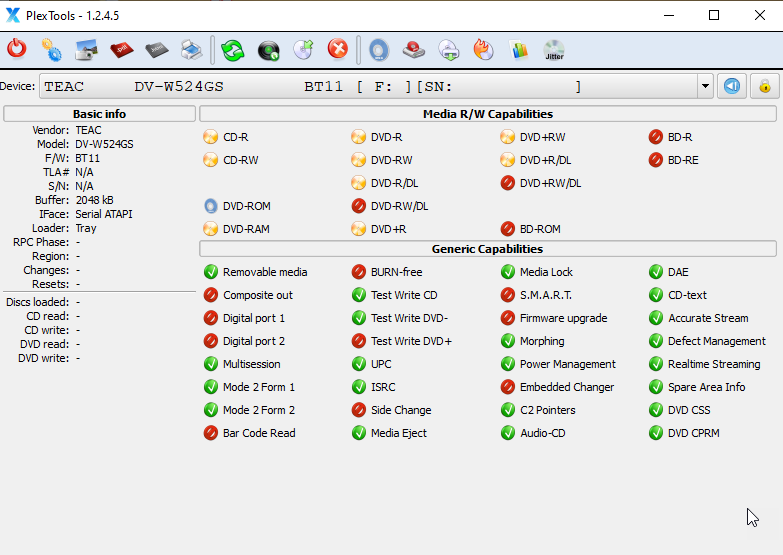783x555 pixels.
Task: Click the black disc with green arrow icon
Action: coord(269,50)
